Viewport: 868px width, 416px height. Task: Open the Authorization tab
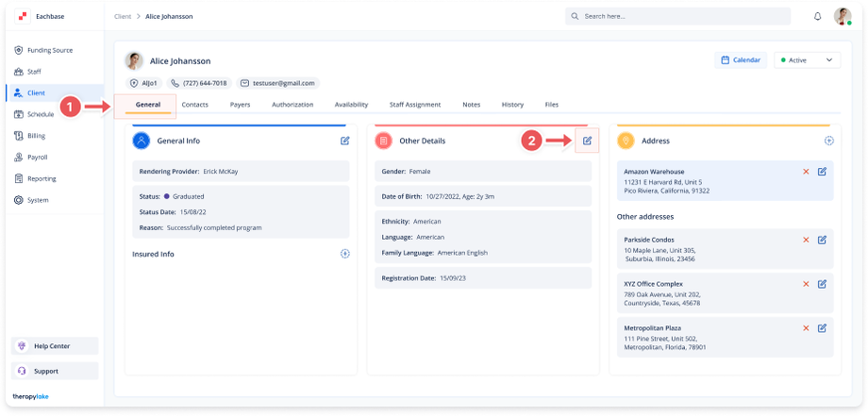[292, 104]
